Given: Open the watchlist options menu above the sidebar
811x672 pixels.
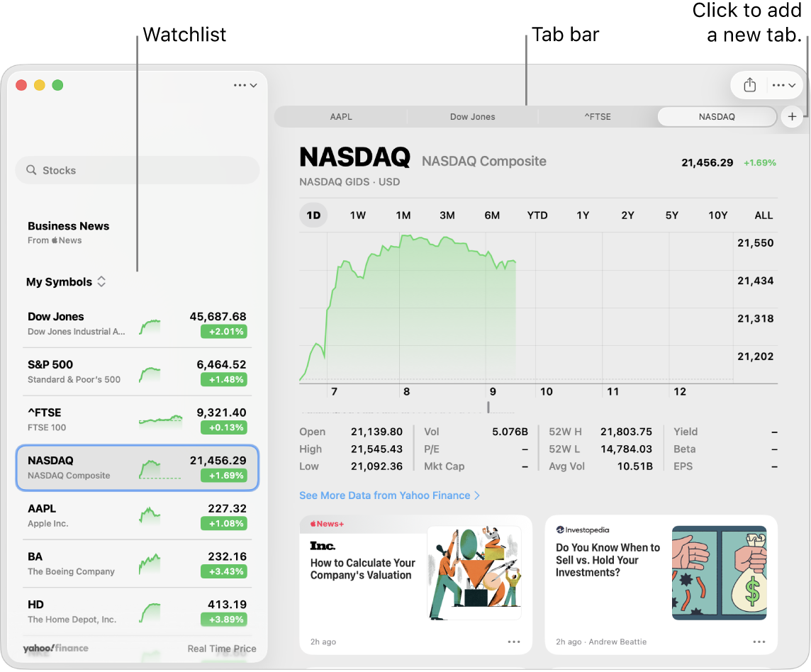Looking at the screenshot, I should [x=245, y=84].
